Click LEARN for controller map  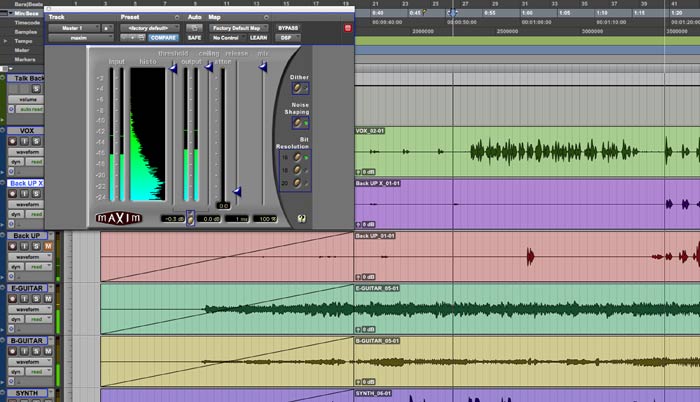pos(258,38)
